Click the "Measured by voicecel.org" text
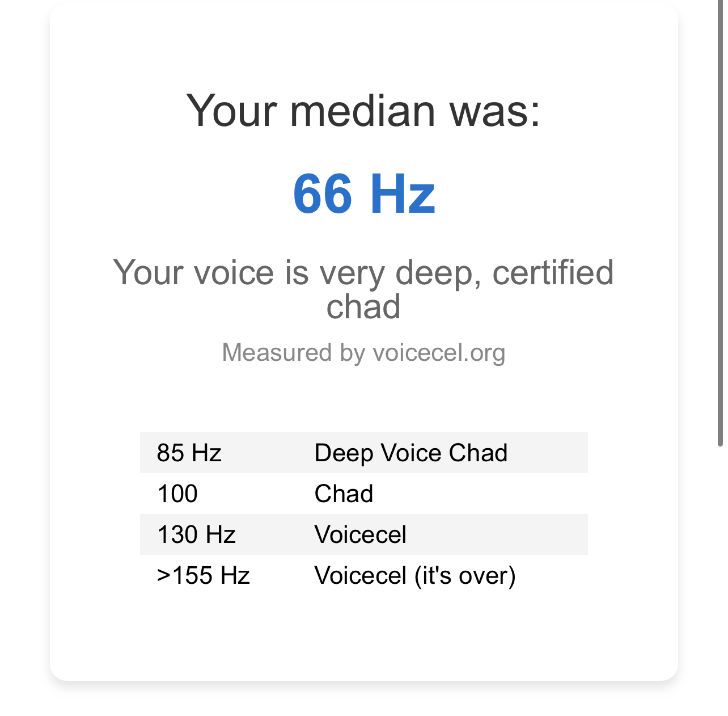Screen dimensions: 728x716 click(363, 353)
